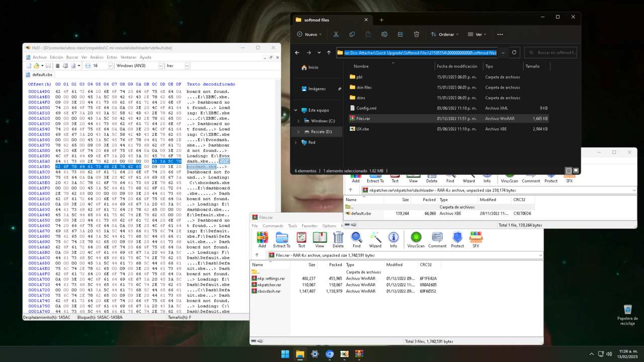644x362 pixels.
Task: Open path dropdown in Files.rar address bar
Action: tap(540, 255)
